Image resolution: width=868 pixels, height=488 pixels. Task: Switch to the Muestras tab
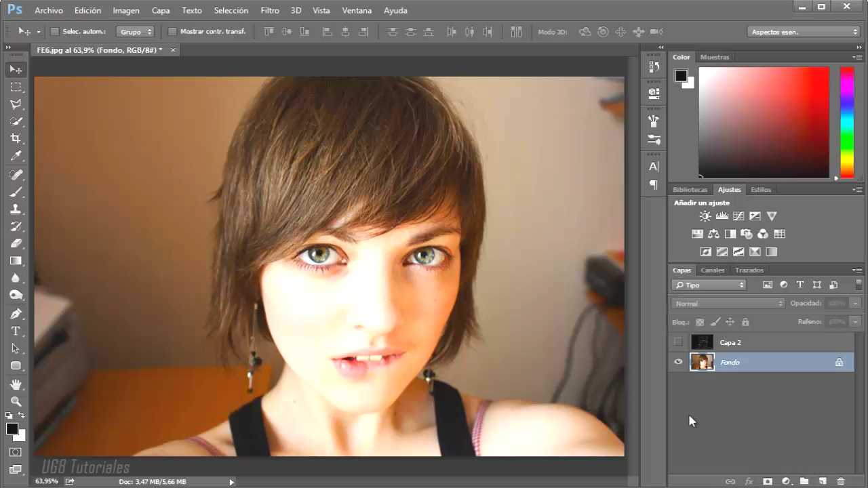[715, 58]
